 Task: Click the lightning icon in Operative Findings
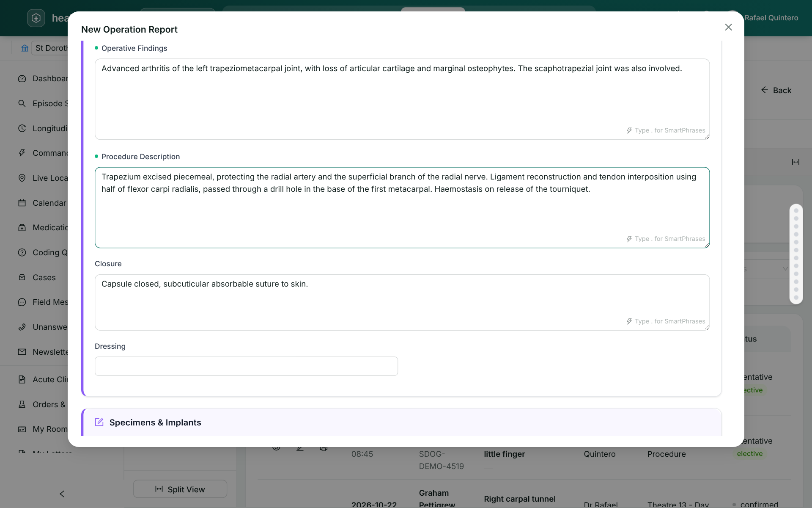pos(629,130)
